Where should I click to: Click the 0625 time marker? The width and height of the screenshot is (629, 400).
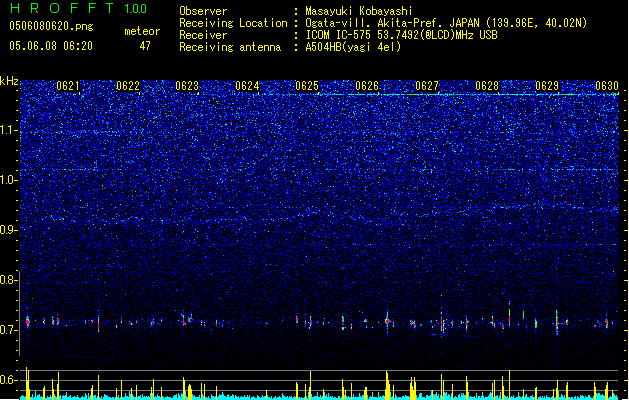307,86
